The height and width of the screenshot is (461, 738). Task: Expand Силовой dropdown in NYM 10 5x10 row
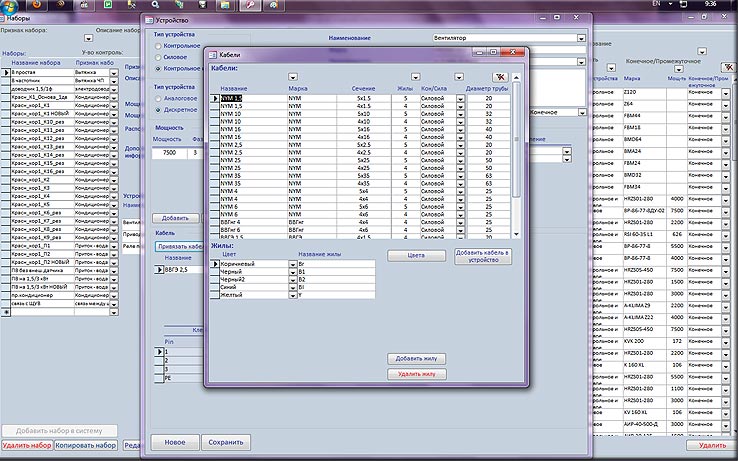460,114
